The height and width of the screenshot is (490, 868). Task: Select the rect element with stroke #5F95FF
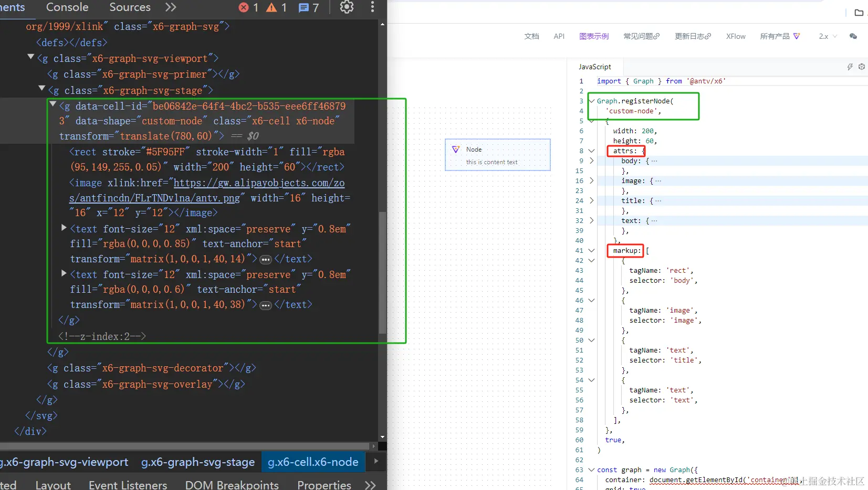click(207, 159)
